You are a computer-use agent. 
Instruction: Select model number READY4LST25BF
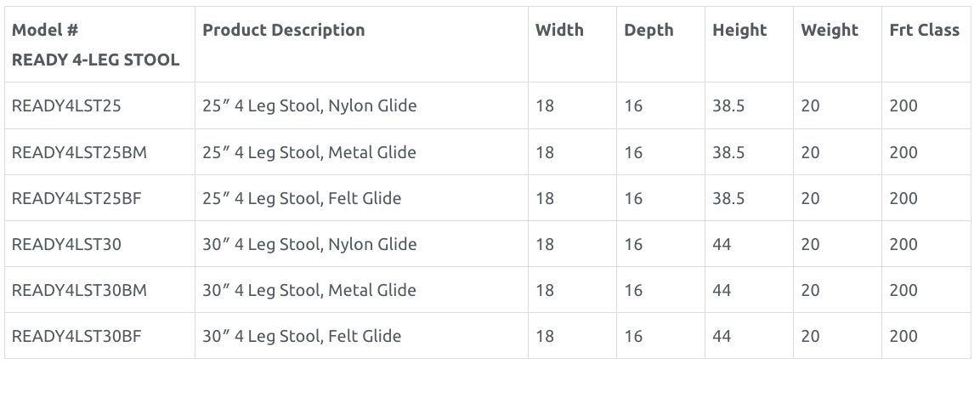[76, 198]
